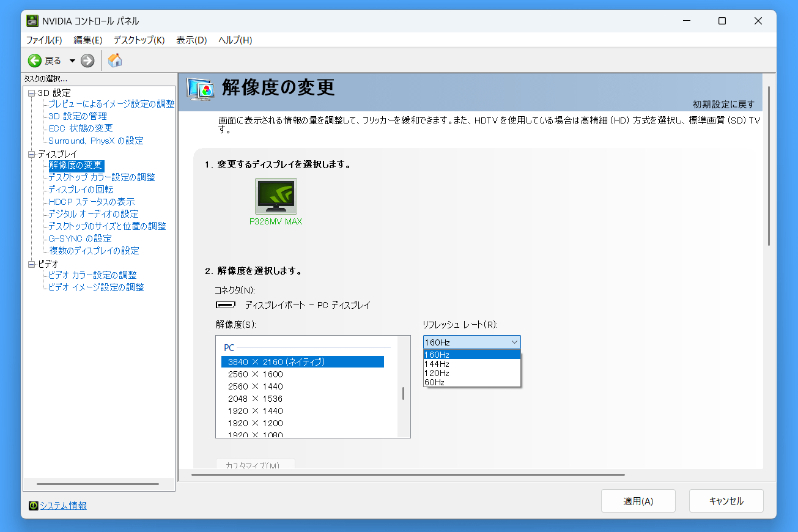The height and width of the screenshot is (532, 798).
Task: Click the green Back arrow icon
Action: (x=35, y=61)
